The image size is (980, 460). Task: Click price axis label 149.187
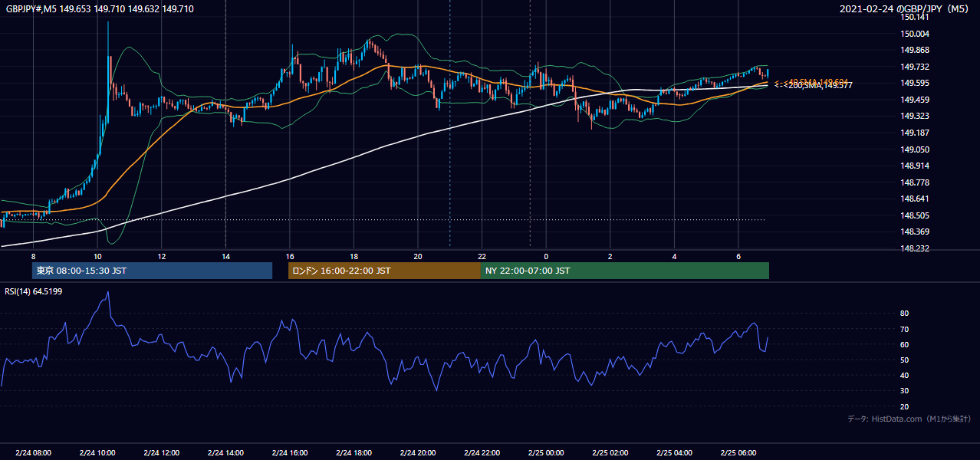click(915, 133)
